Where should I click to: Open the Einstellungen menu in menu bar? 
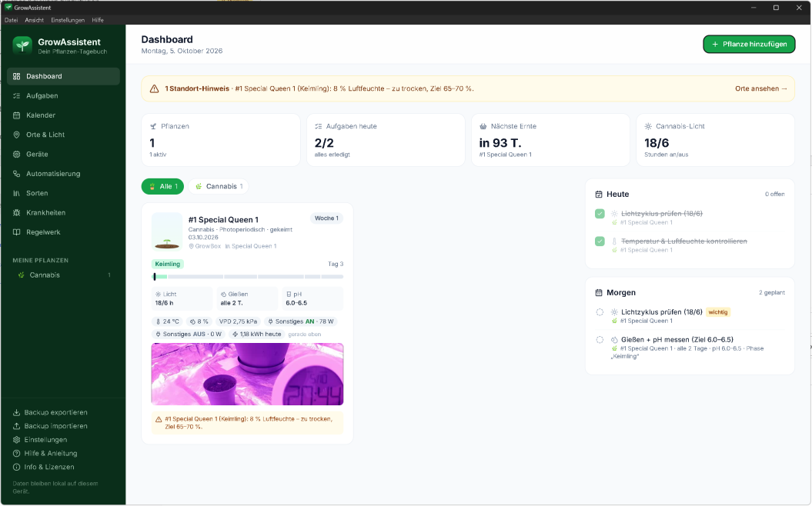(x=68, y=20)
